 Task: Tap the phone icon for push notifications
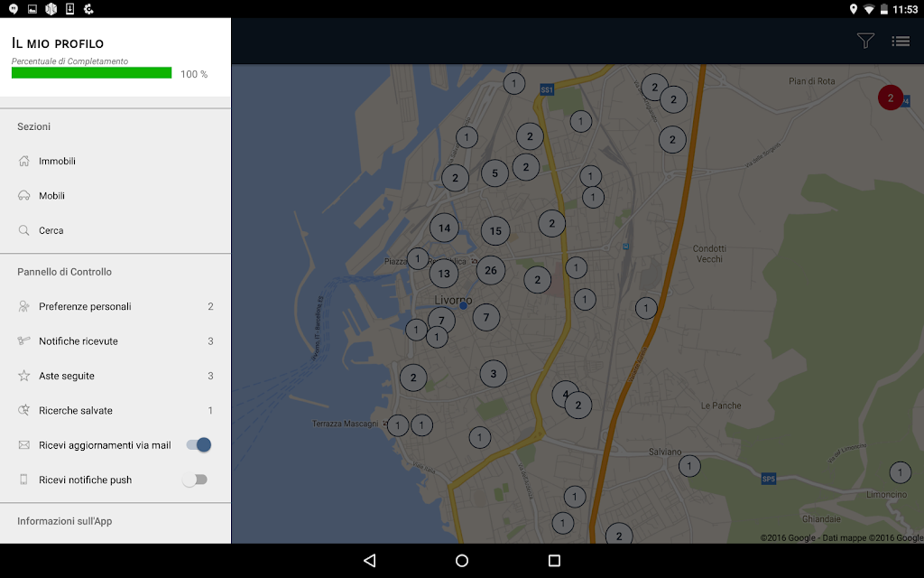pos(23,480)
